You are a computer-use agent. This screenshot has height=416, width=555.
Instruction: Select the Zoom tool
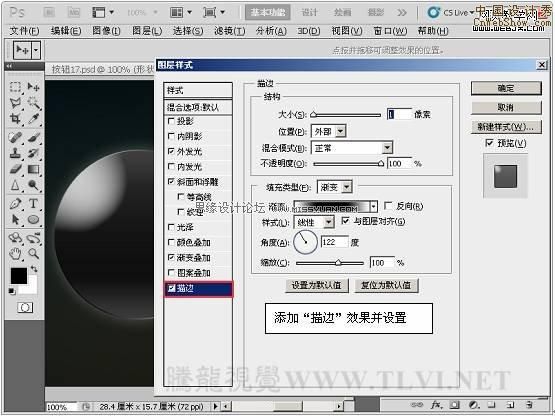[x=34, y=253]
